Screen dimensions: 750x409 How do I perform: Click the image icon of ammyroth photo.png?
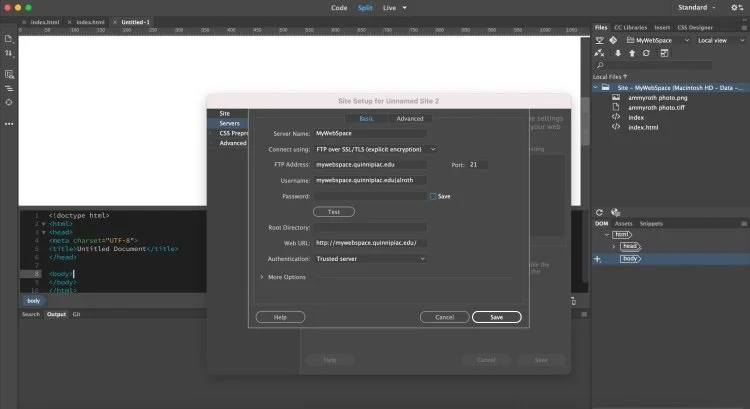(x=616, y=97)
